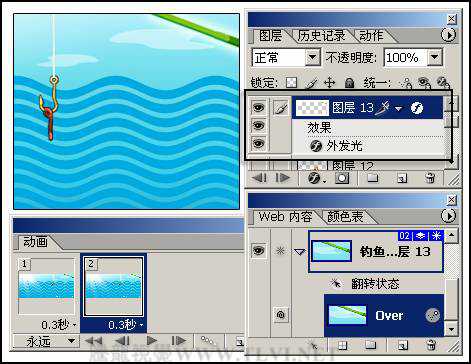This screenshot has height=364, width=471.
Task: Play the animation
Action: 152,341
